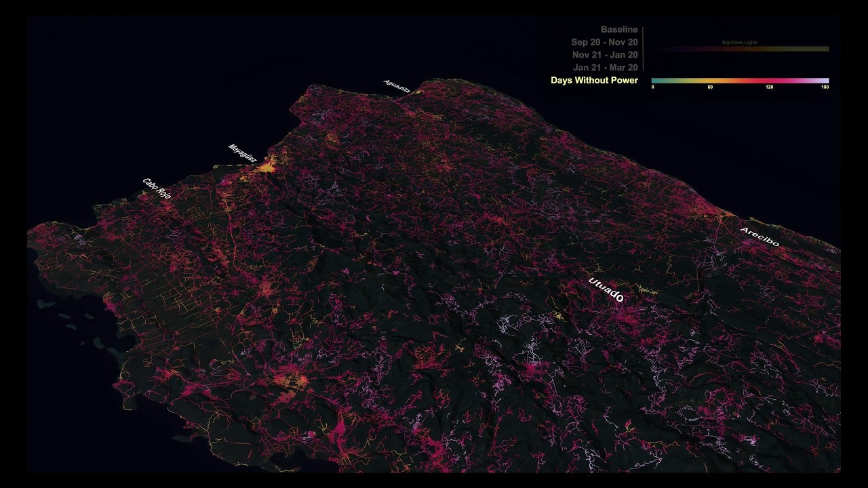868x488 pixels.
Task: Click the Nighttime Lights legend title
Action: point(740,43)
